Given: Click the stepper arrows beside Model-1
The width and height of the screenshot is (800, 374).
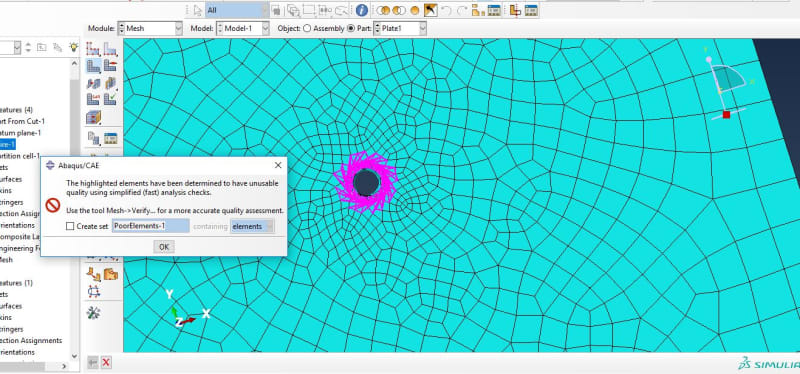Looking at the screenshot, I should [x=220, y=29].
